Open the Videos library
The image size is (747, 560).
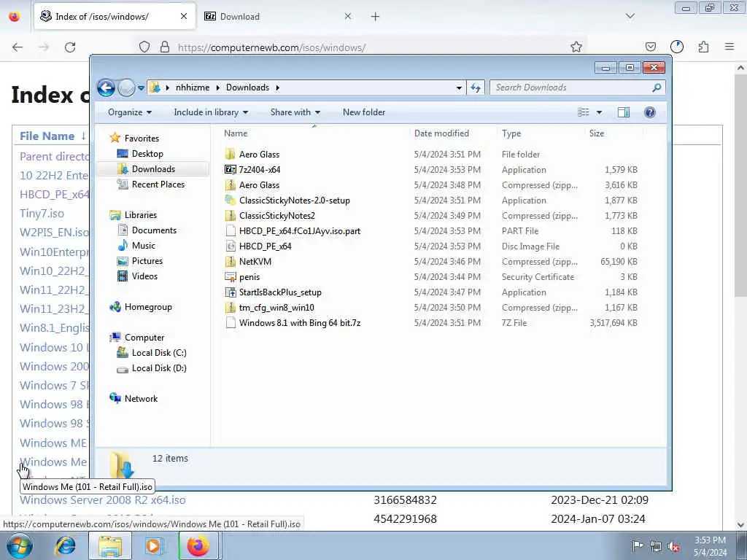click(x=144, y=276)
